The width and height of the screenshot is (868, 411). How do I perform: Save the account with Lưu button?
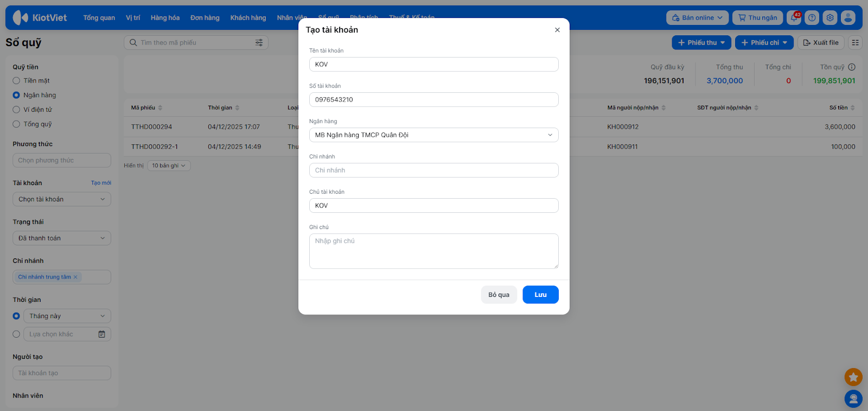pos(541,295)
